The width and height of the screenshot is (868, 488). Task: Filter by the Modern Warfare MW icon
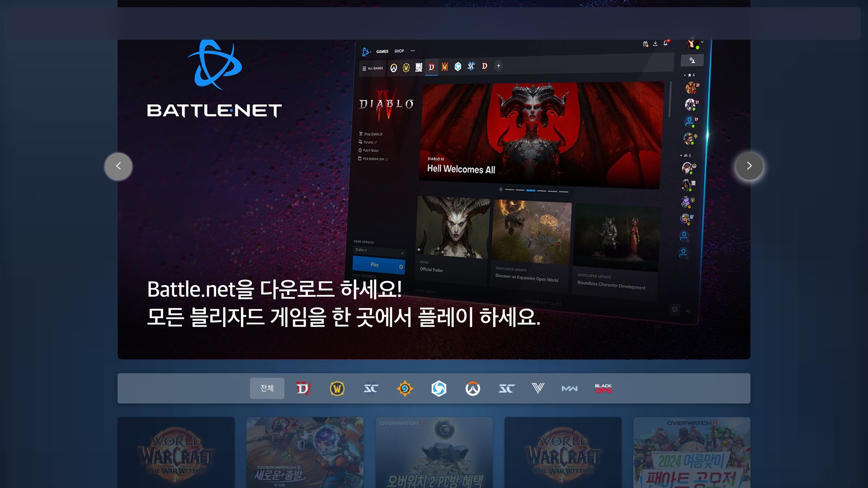(x=570, y=388)
